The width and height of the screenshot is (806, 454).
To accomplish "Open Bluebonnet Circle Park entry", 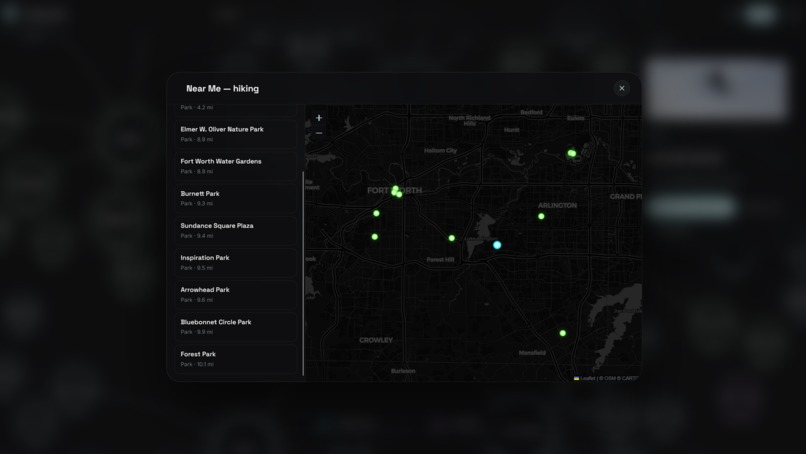I will (235, 326).
